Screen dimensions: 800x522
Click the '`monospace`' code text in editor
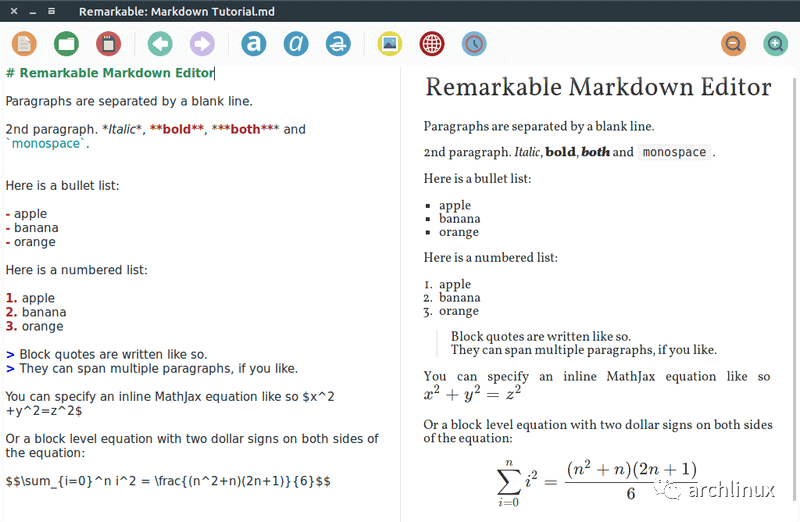pyautogui.click(x=46, y=143)
